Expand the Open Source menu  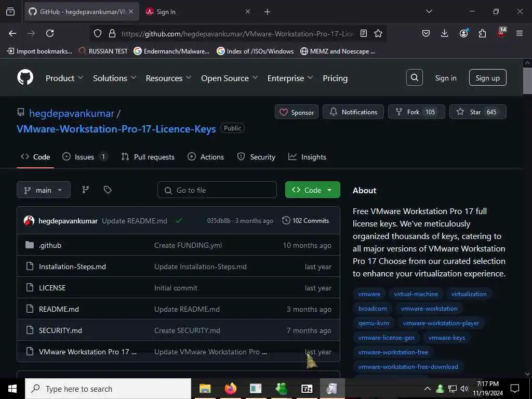(x=229, y=78)
